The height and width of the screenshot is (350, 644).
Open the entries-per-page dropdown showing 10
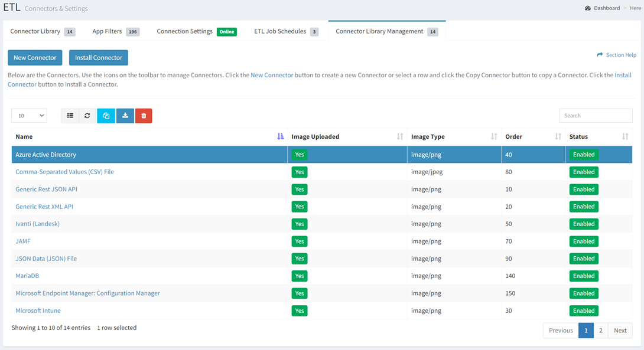[28, 116]
